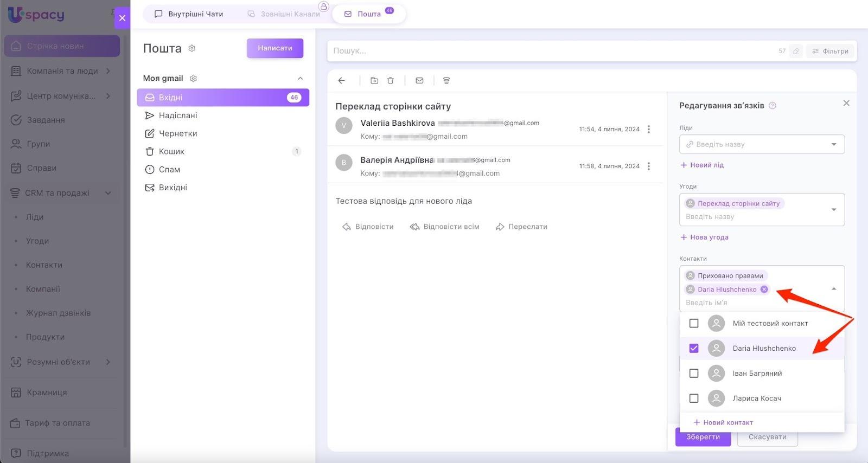This screenshot has height=463, width=868.
Task: Click the B avatar of Валерія Андріївна
Action: (x=344, y=163)
